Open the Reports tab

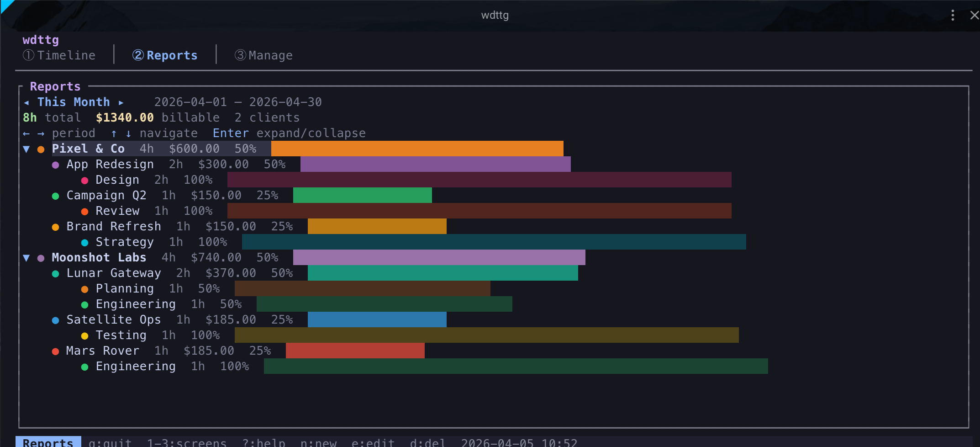[165, 55]
